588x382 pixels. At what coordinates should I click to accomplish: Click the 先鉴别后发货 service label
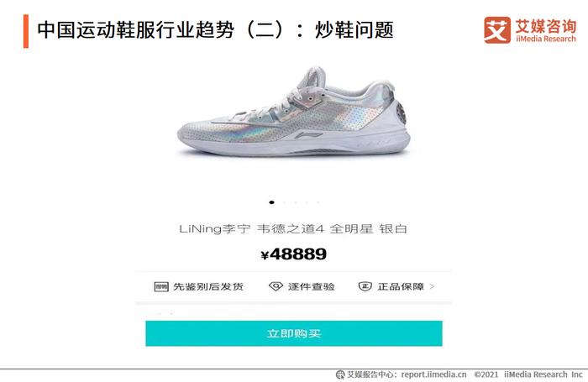(208, 287)
